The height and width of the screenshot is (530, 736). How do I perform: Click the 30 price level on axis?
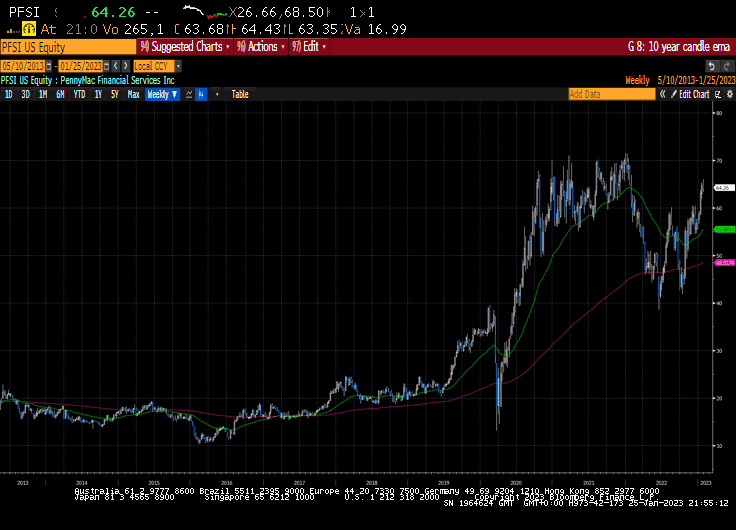click(719, 351)
